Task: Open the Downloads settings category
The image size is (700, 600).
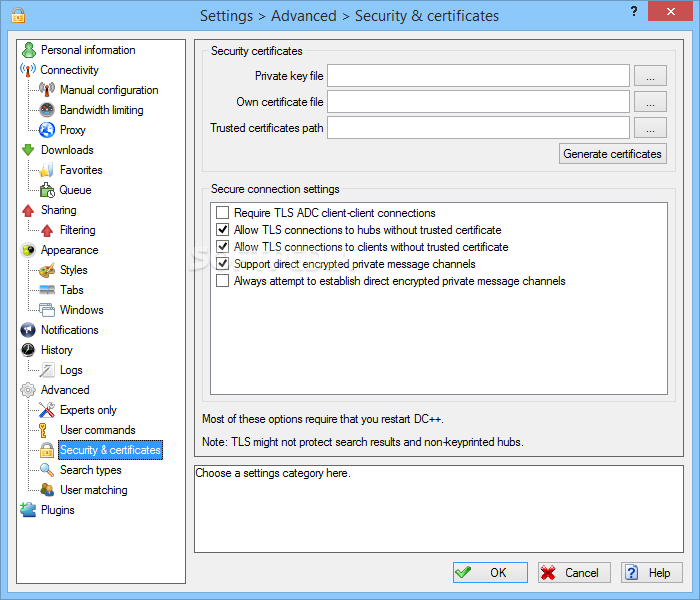Action: pyautogui.click(x=67, y=150)
